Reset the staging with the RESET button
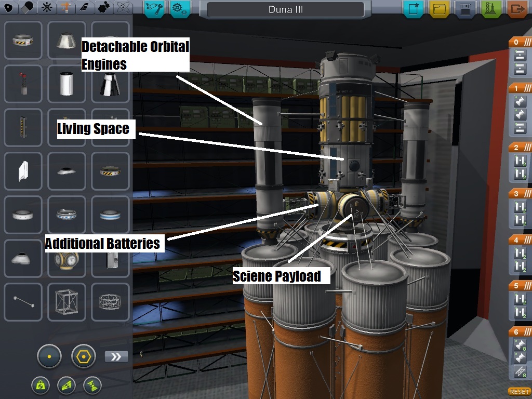Screen dimensions: 532x399 (x=520, y=392)
